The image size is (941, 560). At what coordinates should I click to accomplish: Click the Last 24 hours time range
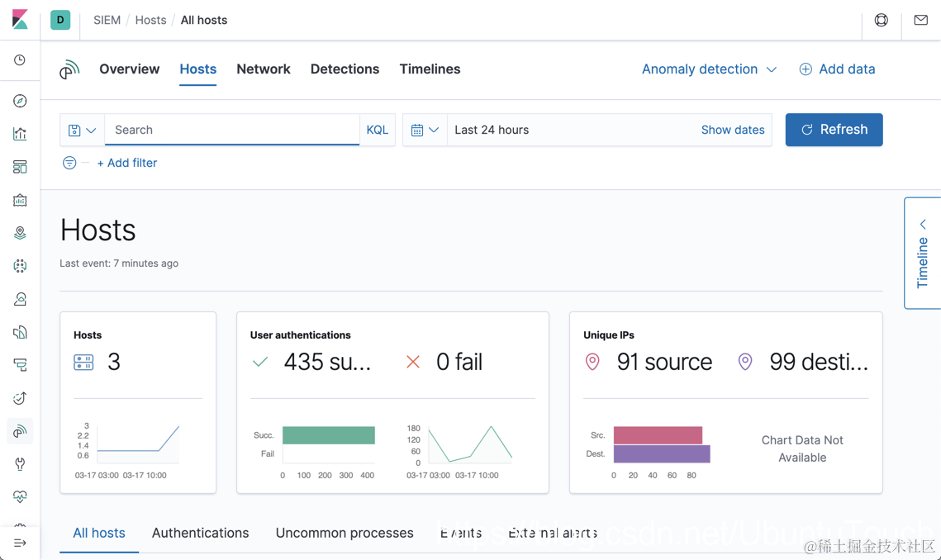click(492, 130)
